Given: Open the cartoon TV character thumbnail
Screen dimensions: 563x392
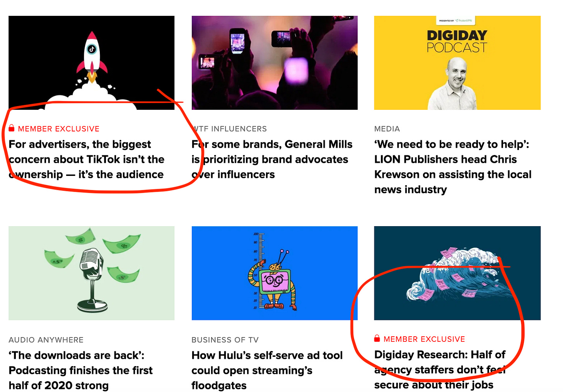Looking at the screenshot, I should [x=275, y=273].
